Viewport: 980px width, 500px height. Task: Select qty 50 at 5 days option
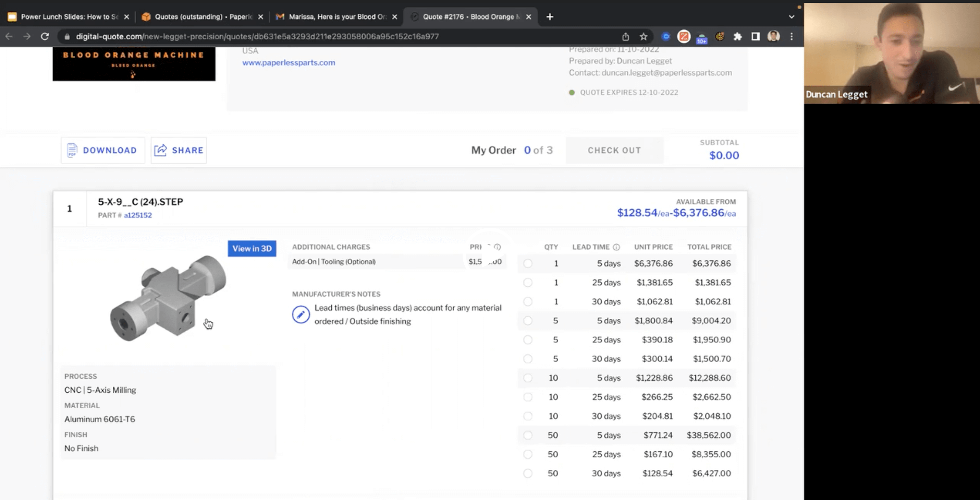(528, 435)
